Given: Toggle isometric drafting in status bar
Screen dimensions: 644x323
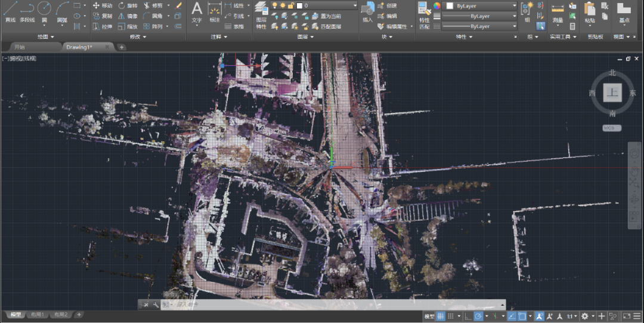Looking at the screenshot, I should pyautogui.click(x=496, y=316).
